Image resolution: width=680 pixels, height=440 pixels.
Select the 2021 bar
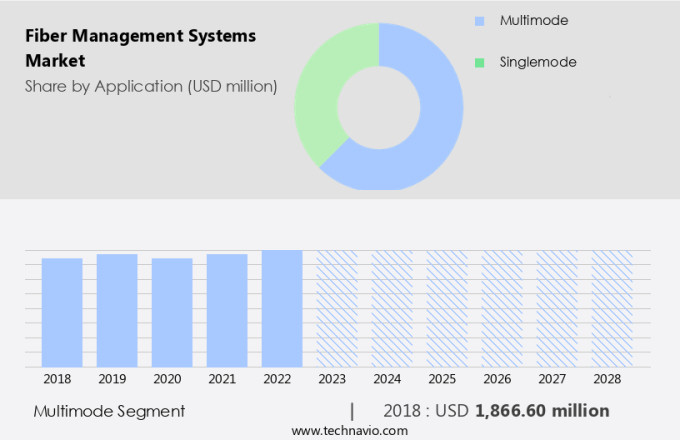tap(227, 310)
